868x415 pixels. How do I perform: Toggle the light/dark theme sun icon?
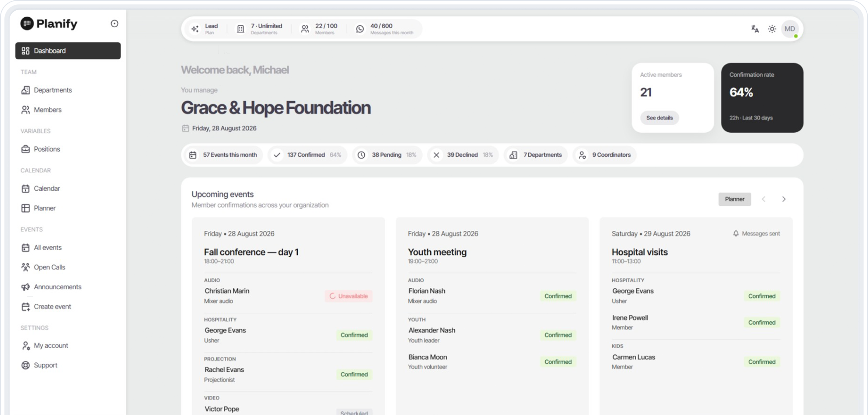772,29
